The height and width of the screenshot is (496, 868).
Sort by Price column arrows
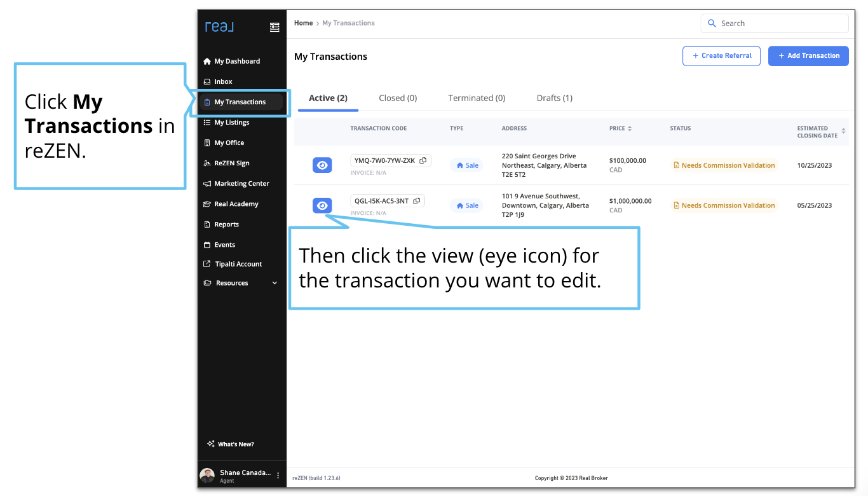point(630,128)
